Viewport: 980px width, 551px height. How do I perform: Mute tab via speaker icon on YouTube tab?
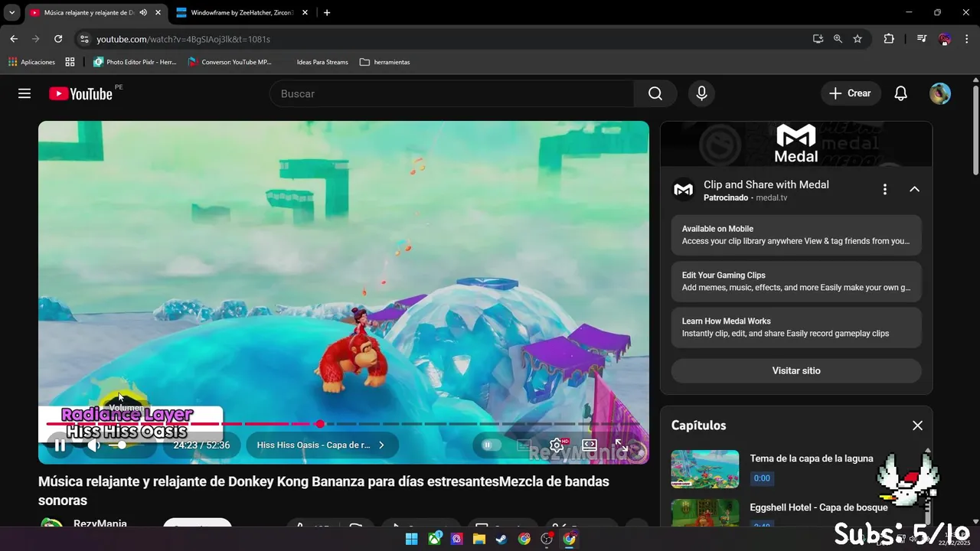(x=143, y=13)
